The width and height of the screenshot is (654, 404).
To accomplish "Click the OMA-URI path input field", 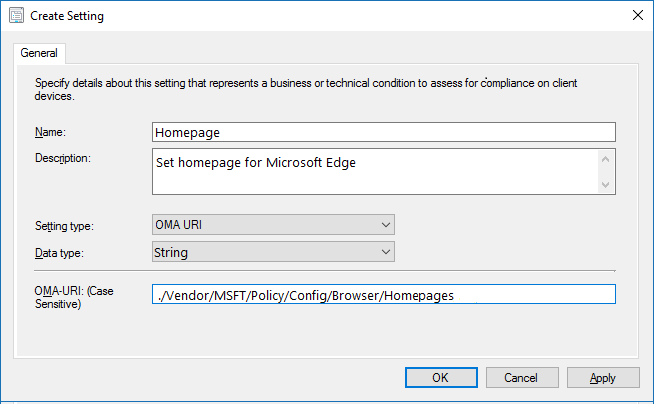I will click(383, 294).
